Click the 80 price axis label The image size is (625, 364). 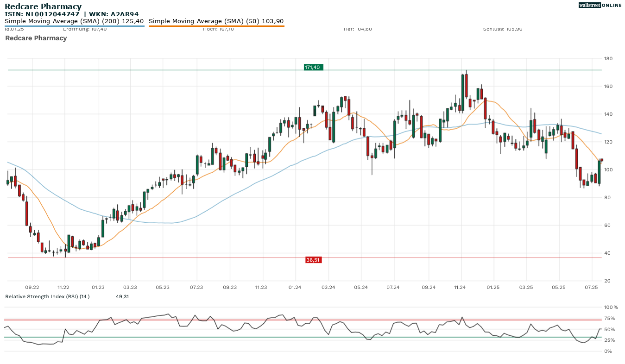(x=606, y=198)
